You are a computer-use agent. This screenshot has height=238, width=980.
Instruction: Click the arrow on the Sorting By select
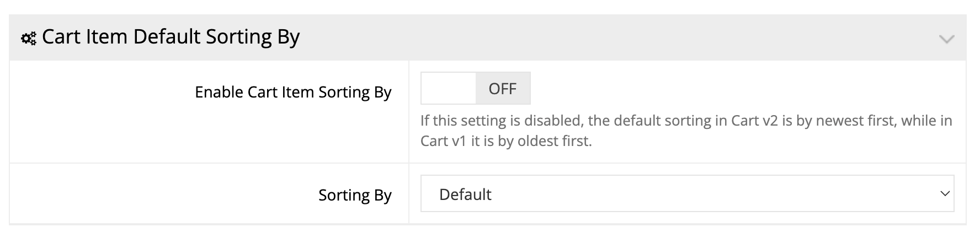pyautogui.click(x=945, y=194)
